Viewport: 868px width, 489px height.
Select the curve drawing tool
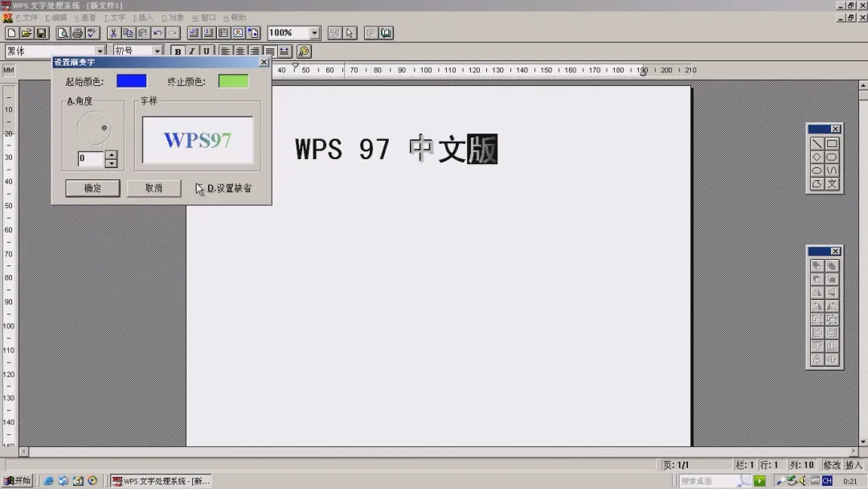[832, 171]
